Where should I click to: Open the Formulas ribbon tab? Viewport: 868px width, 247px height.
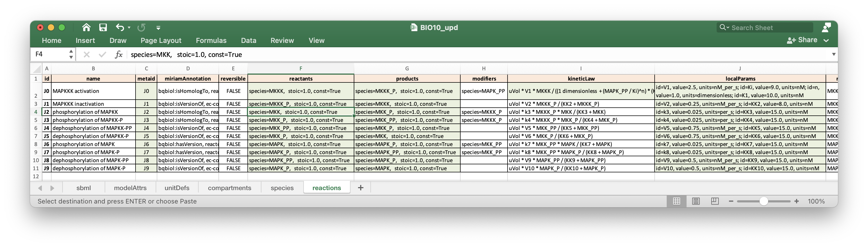tap(211, 41)
